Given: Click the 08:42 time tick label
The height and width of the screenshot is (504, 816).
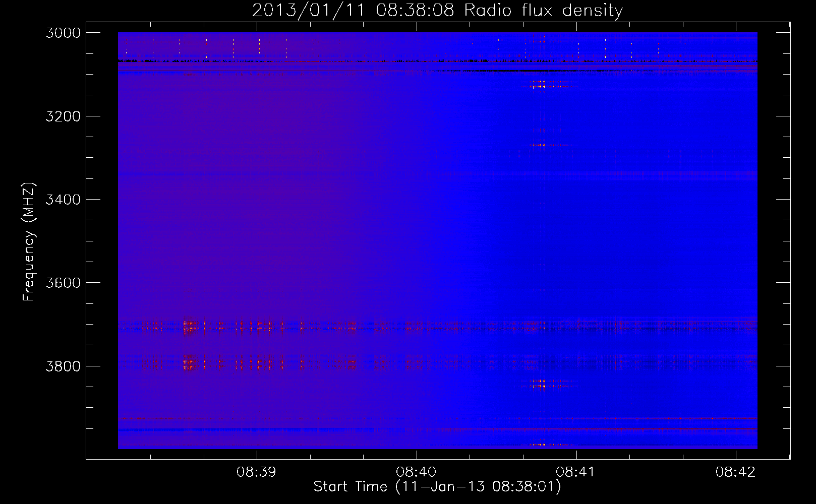Looking at the screenshot, I should point(736,472).
